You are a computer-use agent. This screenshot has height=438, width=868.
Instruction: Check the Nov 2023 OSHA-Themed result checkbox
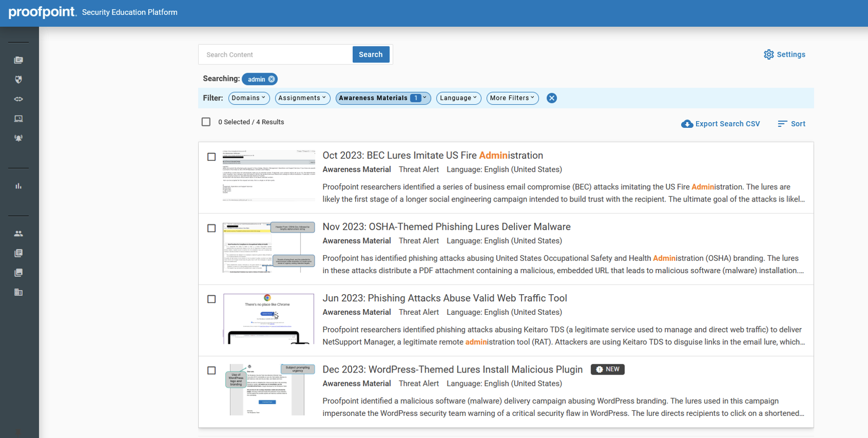pyautogui.click(x=212, y=228)
